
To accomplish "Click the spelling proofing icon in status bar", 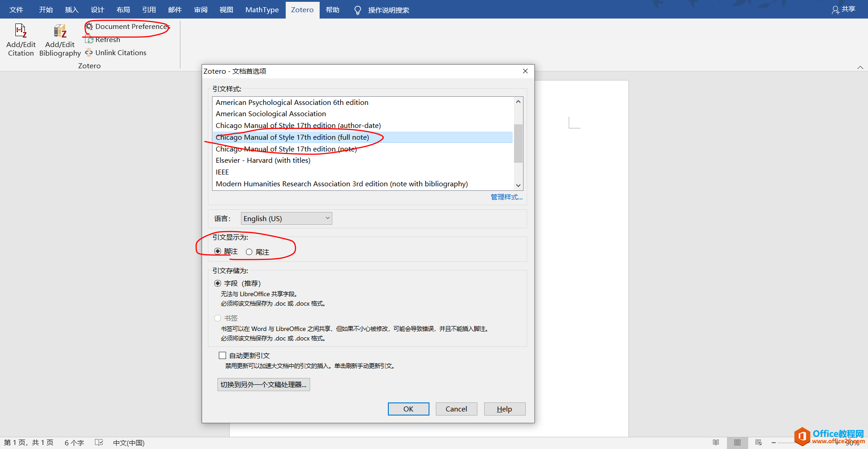I will 99,443.
